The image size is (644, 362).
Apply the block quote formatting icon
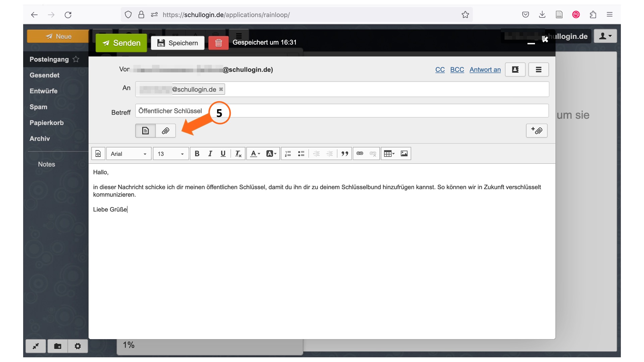pyautogui.click(x=345, y=154)
